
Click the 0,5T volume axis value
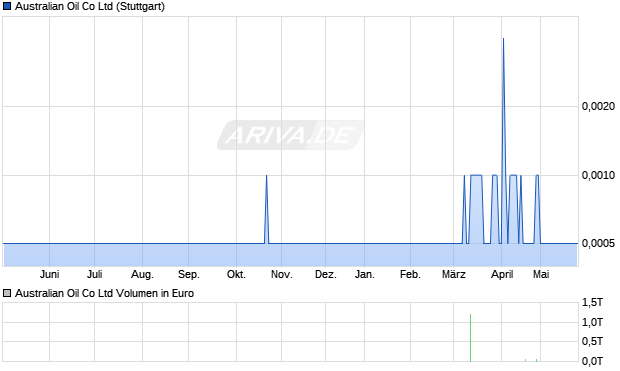[592, 341]
